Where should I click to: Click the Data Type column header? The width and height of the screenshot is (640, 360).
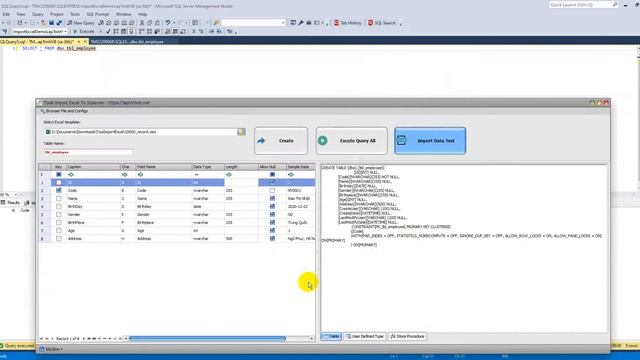coord(208,167)
